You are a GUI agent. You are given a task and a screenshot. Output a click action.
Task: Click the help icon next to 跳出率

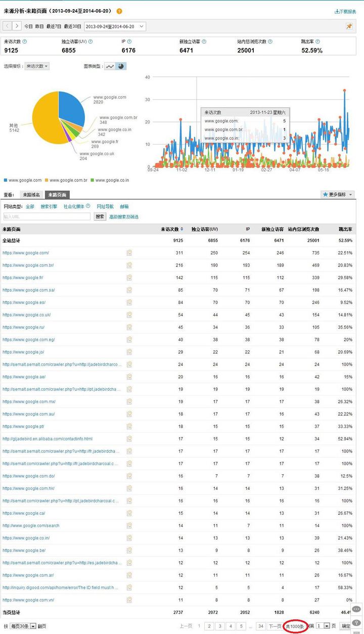click(x=317, y=42)
